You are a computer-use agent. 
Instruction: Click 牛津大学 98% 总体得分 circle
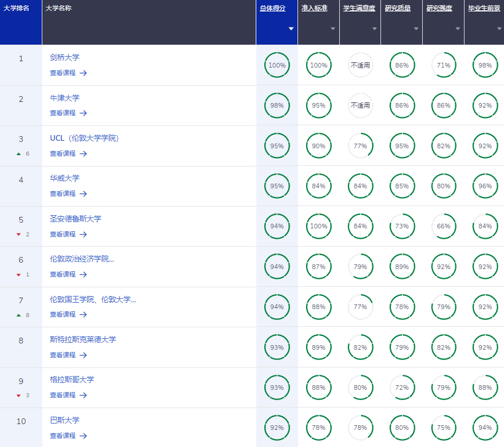click(277, 105)
